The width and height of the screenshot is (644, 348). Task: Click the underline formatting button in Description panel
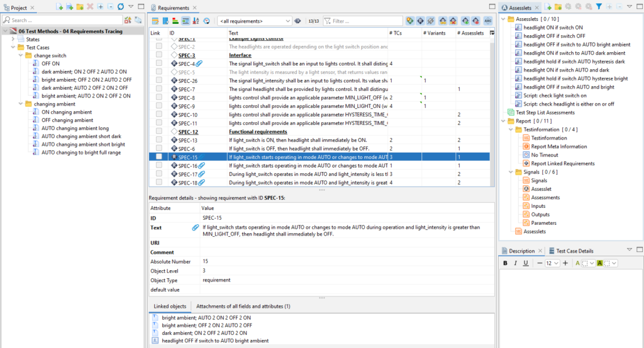click(x=526, y=263)
